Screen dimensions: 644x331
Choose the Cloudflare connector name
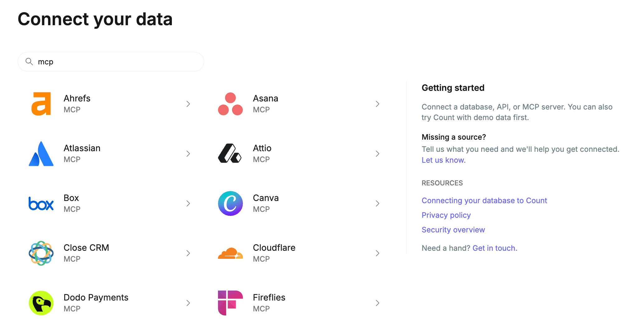274,248
